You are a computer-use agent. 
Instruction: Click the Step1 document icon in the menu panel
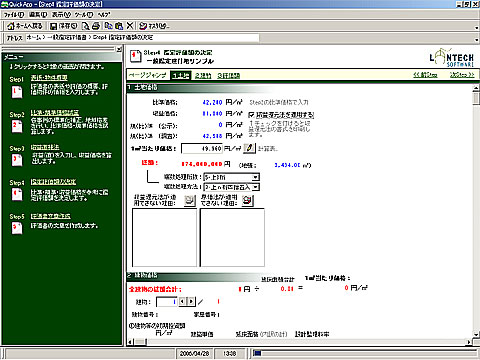tap(17, 92)
